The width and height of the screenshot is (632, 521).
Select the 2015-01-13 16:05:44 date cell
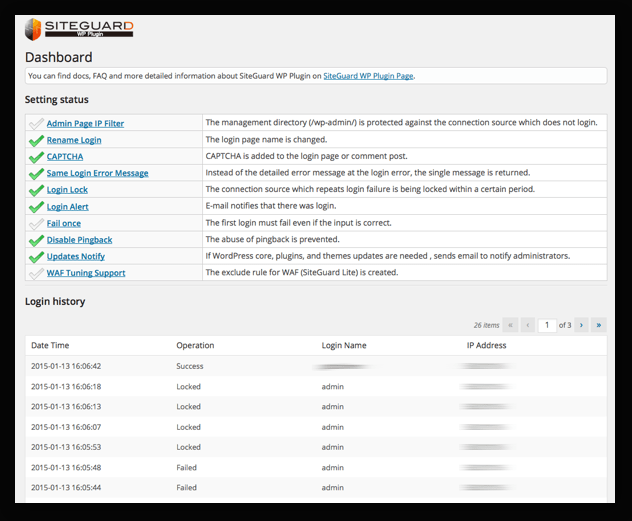[66, 488]
